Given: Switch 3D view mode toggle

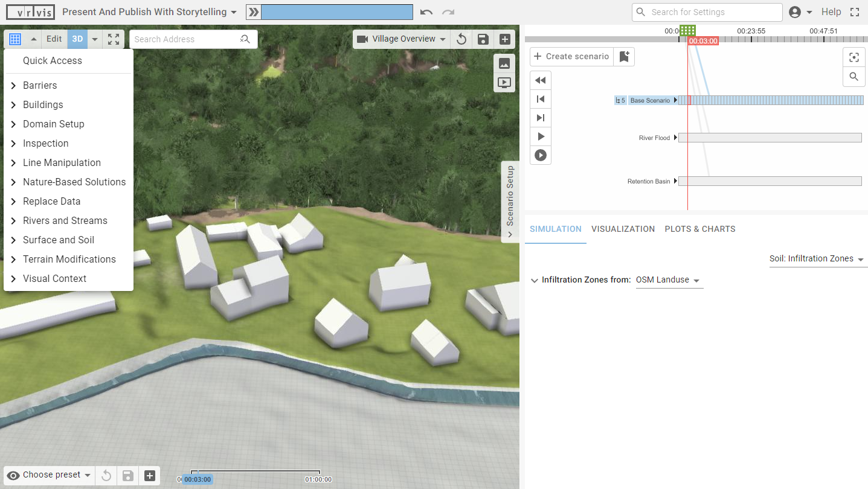Looking at the screenshot, I should pyautogui.click(x=77, y=39).
